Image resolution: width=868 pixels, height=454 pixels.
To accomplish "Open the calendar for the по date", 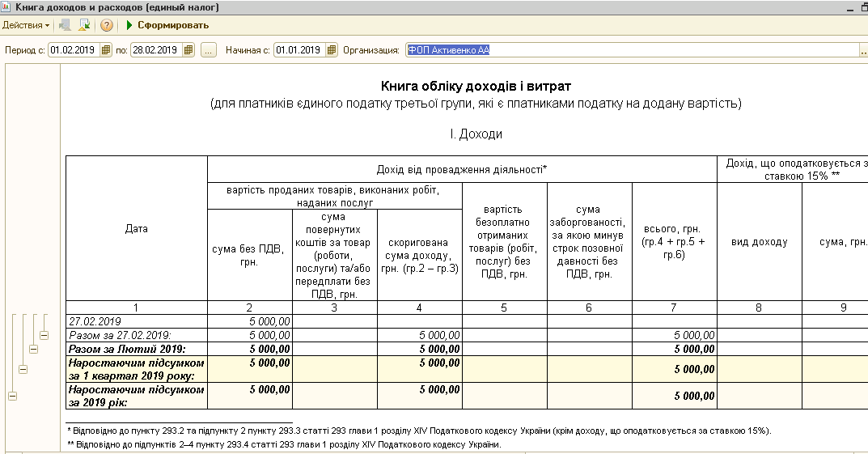I will pos(188,50).
